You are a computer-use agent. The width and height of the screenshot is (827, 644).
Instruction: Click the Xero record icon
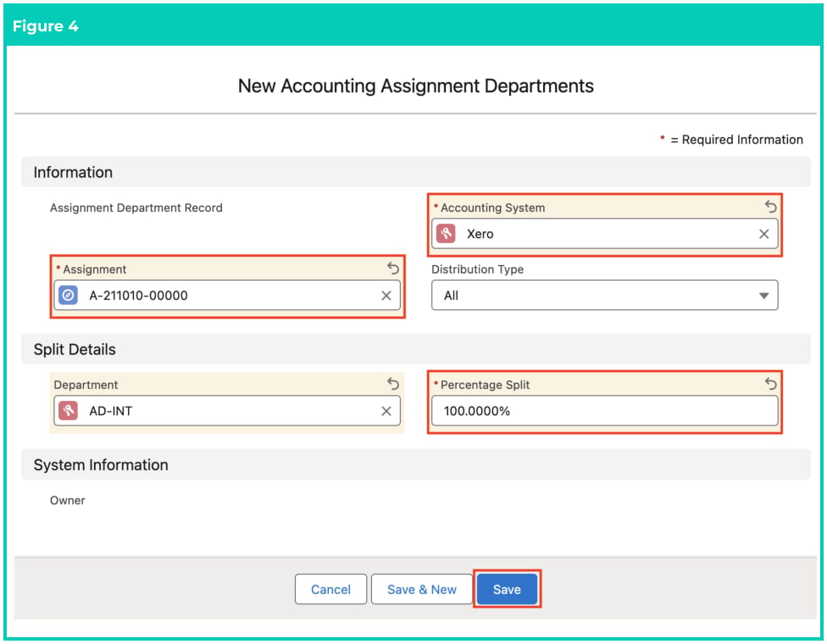coord(447,234)
